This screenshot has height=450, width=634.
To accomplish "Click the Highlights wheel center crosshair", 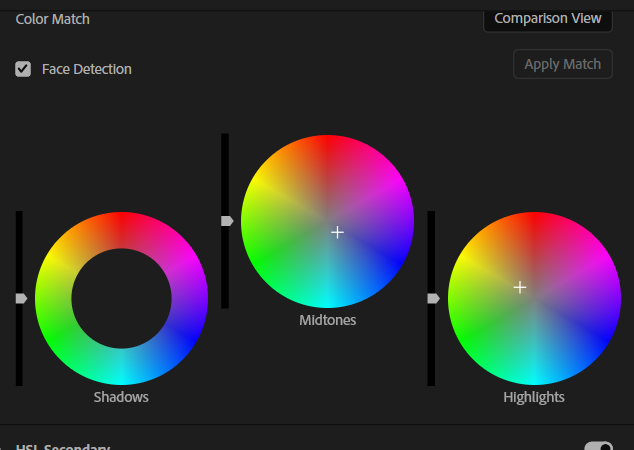I will 520,287.
